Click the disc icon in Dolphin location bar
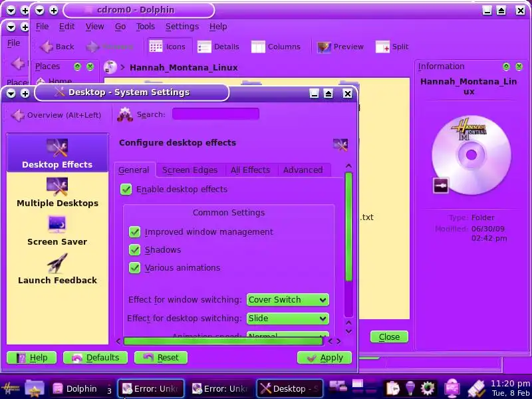The image size is (532, 399). pyautogui.click(x=110, y=67)
